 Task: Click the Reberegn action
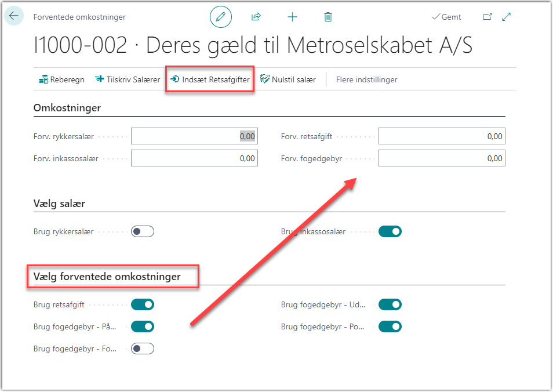click(61, 79)
